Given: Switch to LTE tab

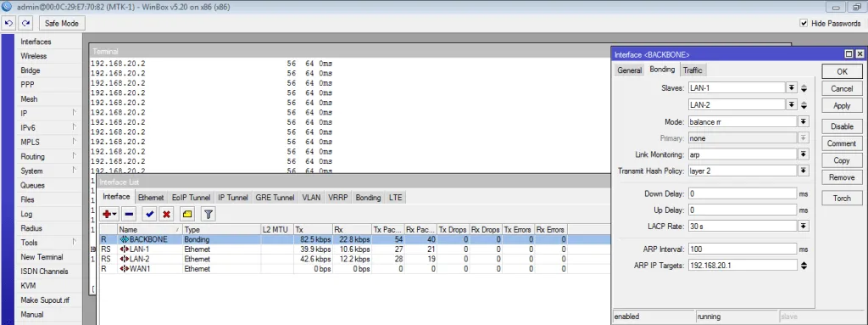Looking at the screenshot, I should pyautogui.click(x=395, y=198).
